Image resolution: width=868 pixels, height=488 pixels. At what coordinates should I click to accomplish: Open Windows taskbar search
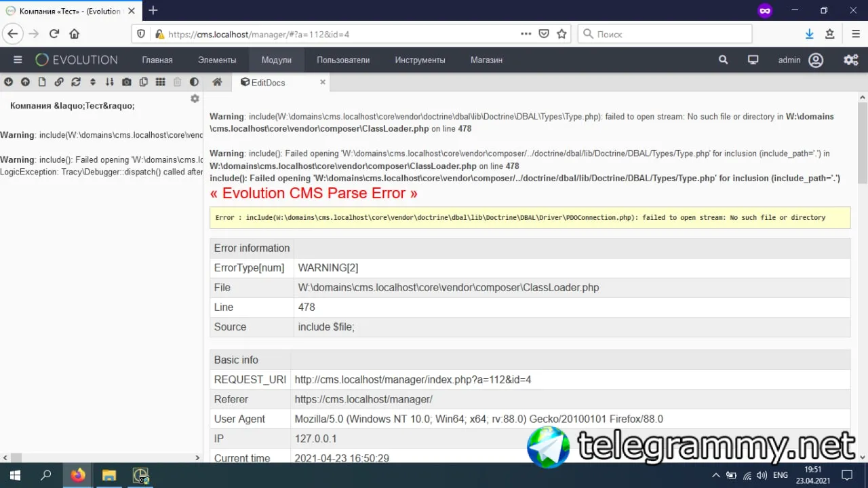pos(46,475)
